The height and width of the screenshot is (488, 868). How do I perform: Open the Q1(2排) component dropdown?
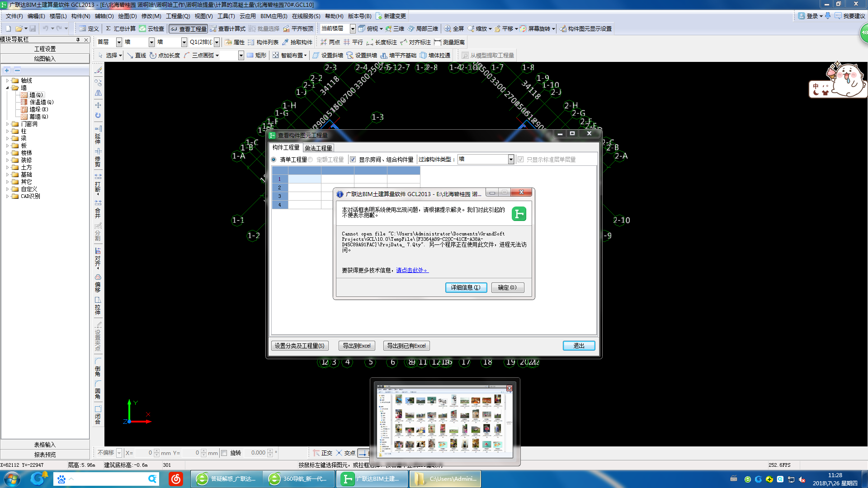coord(217,42)
